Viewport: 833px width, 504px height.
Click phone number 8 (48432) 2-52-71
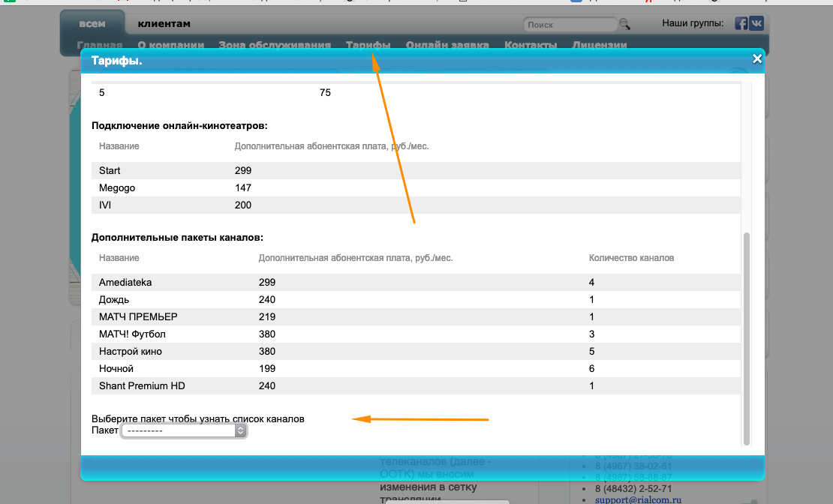pyautogui.click(x=633, y=488)
